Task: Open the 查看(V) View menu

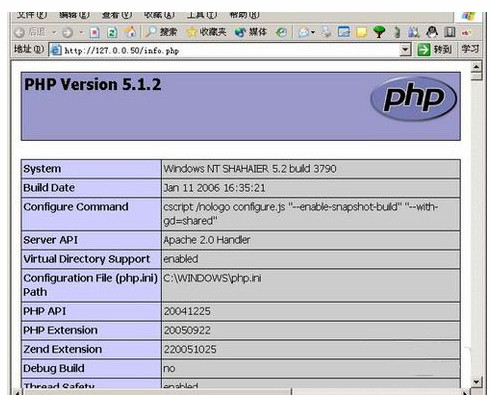Action: 117,15
